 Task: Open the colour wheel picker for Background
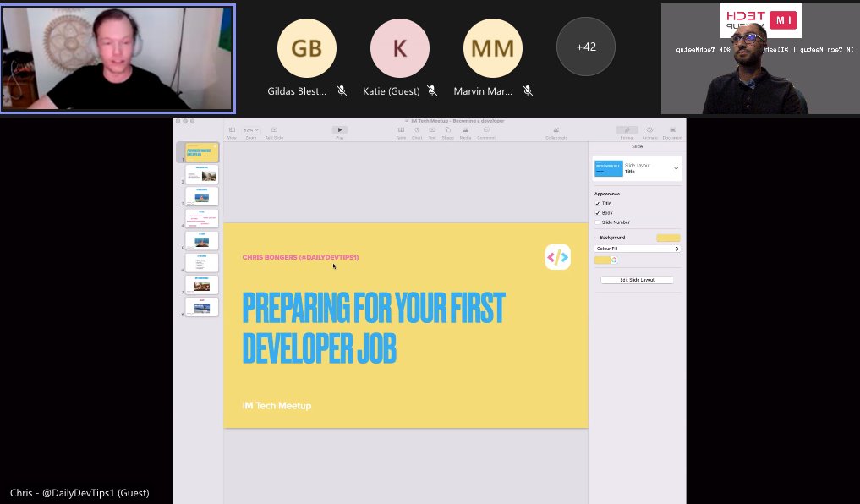(614, 259)
